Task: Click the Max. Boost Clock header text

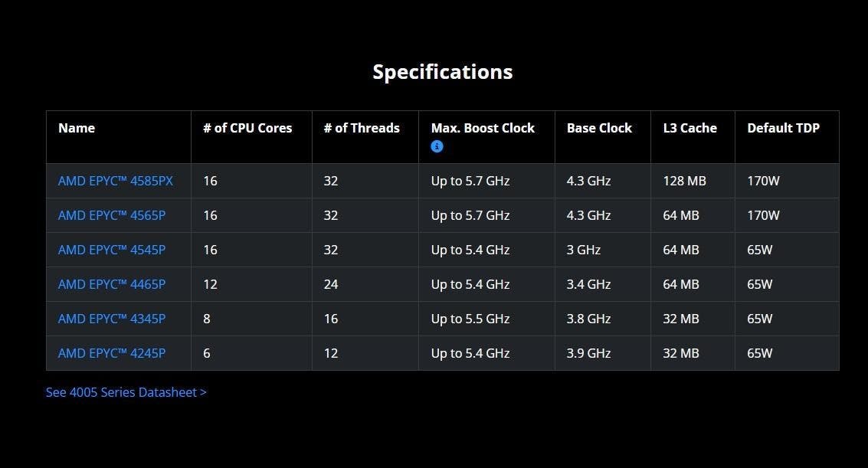Action: [483, 128]
